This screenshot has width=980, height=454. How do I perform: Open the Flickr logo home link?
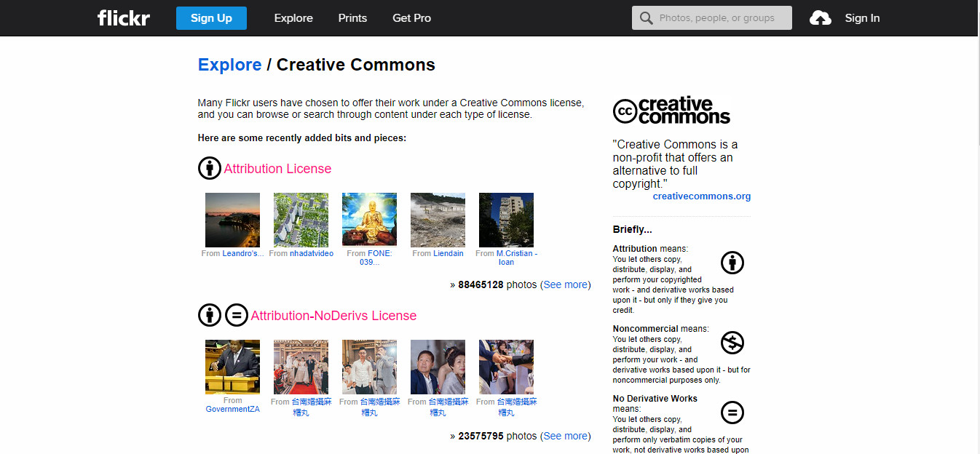[x=124, y=17]
